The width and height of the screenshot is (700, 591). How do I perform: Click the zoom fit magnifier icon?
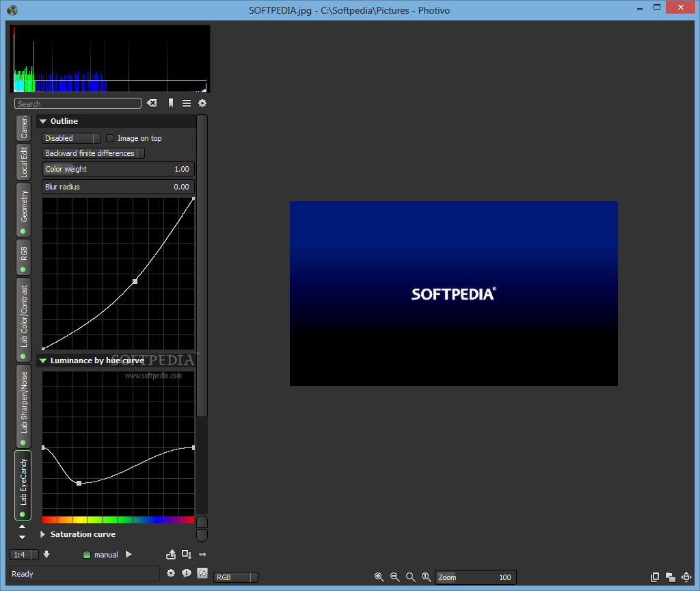point(410,577)
